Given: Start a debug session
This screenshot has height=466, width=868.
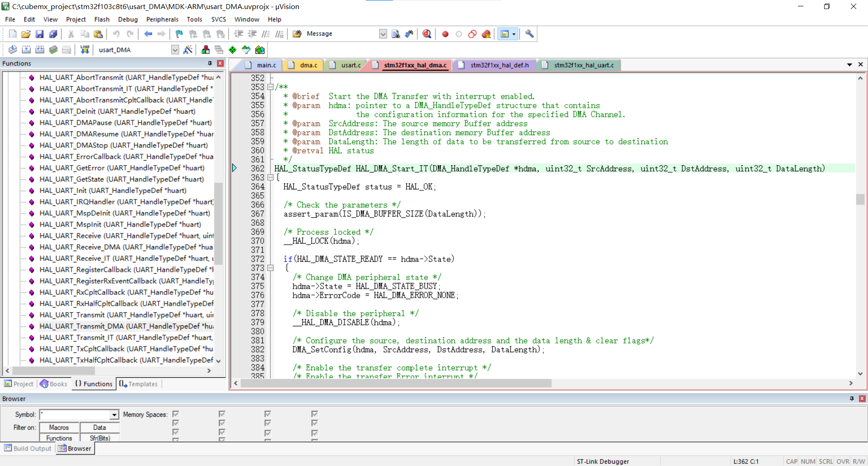Looking at the screenshot, I should click(x=427, y=34).
